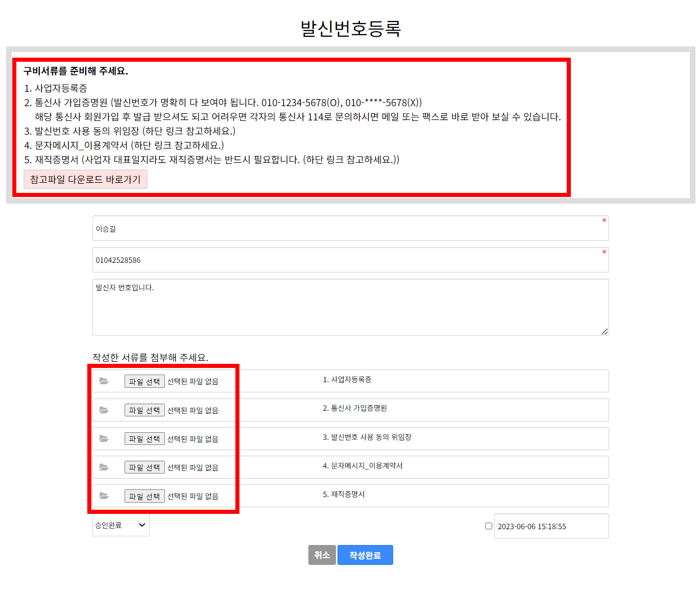Click inside the 발신자 번호입니다 textarea

click(x=351, y=307)
